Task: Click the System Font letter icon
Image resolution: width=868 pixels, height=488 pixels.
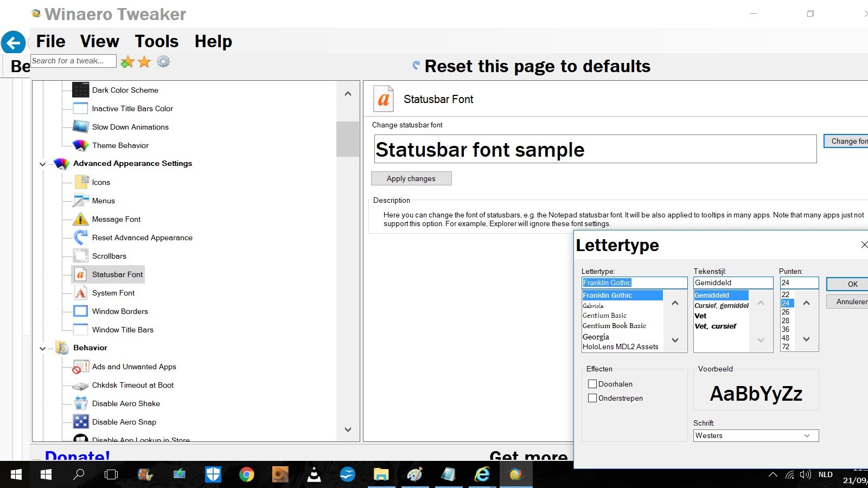Action: coord(81,293)
